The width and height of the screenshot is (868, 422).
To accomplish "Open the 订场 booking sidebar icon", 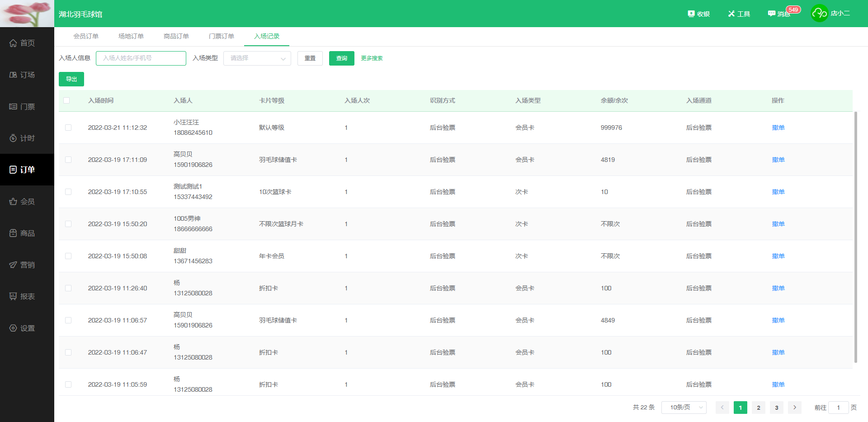I will tap(13, 75).
